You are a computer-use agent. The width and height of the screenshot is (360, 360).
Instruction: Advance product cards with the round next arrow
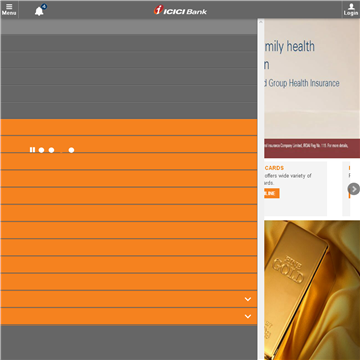(354, 189)
